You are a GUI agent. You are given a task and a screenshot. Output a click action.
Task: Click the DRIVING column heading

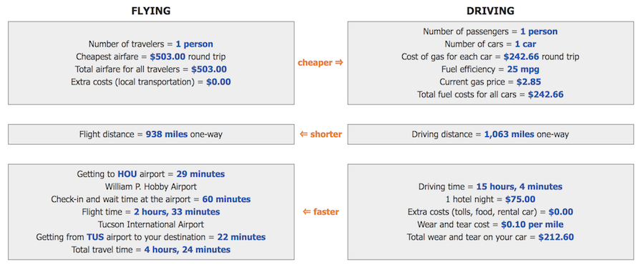490,11
